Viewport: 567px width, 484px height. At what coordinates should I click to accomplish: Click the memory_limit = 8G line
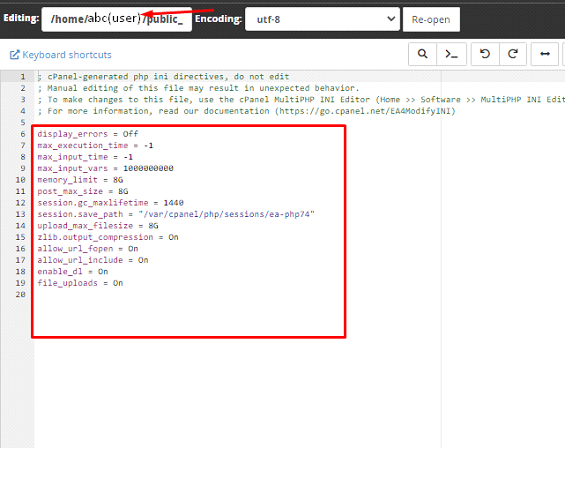point(80,180)
